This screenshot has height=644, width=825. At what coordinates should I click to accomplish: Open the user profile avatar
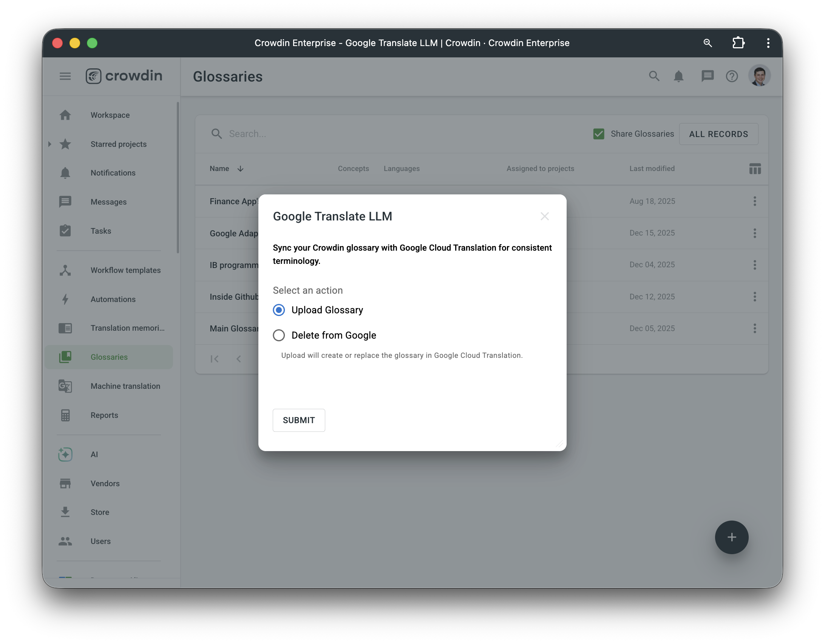[760, 75]
